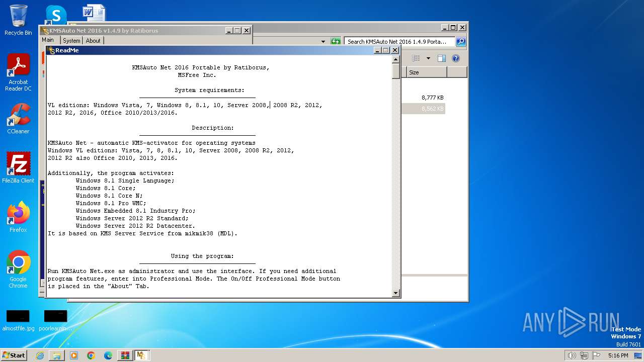The image size is (644, 362).
Task: Select the poorlearnin desktop file
Action: (x=55, y=320)
